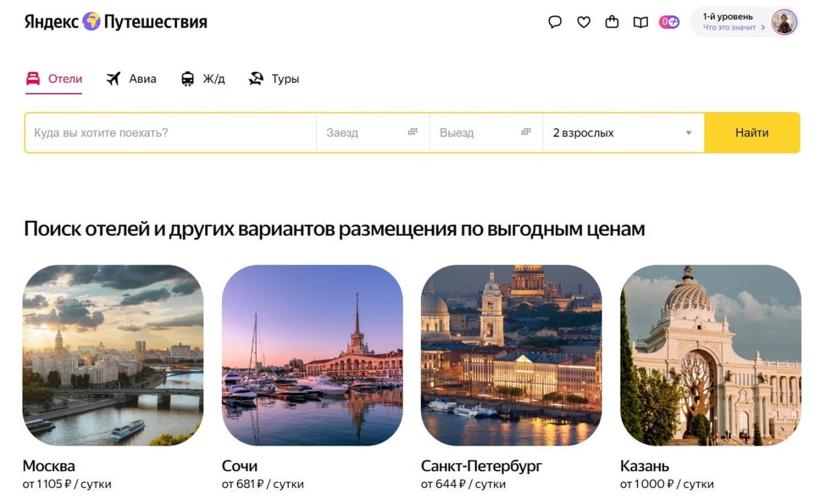Open the Plus points balance badge
Screen dimensions: 821x504
(669, 23)
